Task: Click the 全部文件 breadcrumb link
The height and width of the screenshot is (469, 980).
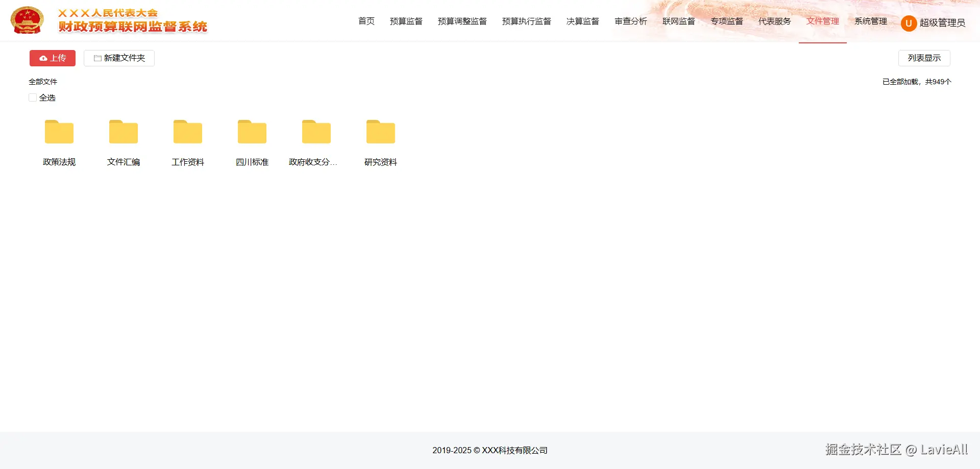Action: tap(43, 82)
